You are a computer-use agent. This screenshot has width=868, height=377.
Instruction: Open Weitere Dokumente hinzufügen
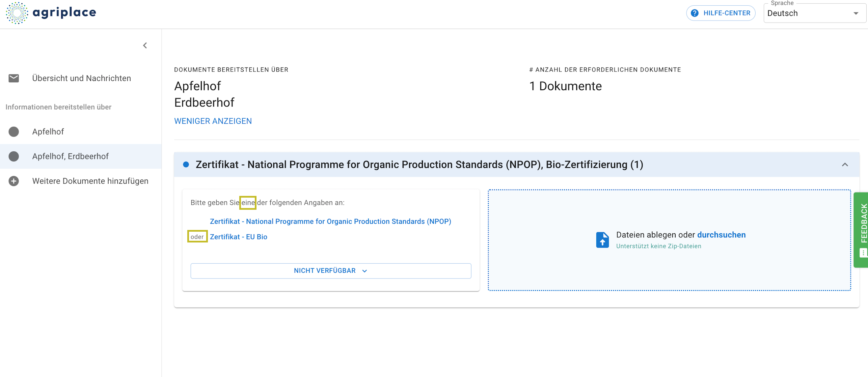81,181
